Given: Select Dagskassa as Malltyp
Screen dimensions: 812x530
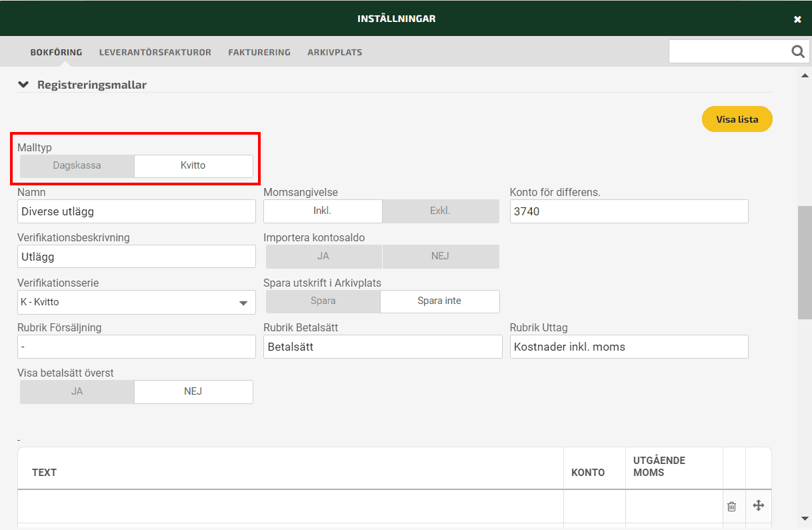Looking at the screenshot, I should click(77, 165).
